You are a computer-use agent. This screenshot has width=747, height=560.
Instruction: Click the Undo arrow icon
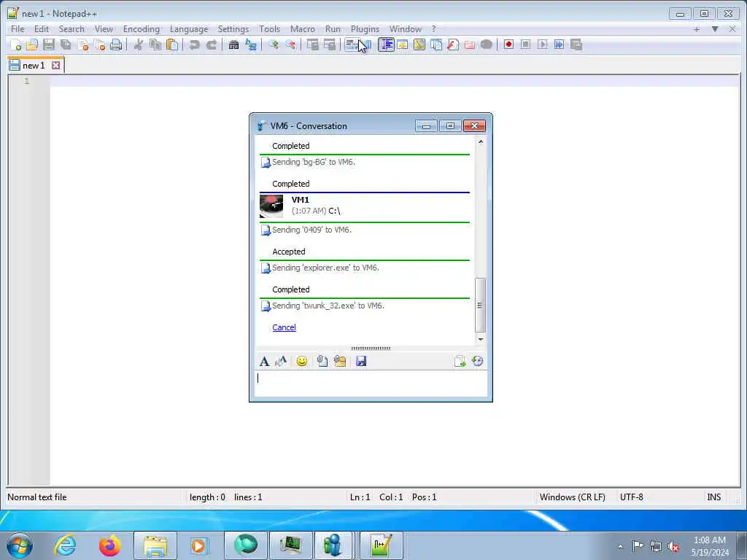click(x=194, y=44)
